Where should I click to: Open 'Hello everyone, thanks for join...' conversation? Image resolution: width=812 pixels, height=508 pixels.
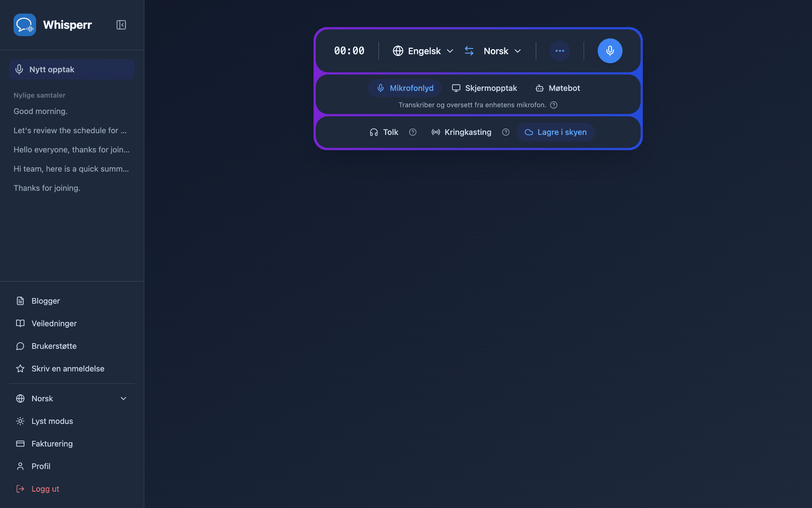pyautogui.click(x=72, y=150)
